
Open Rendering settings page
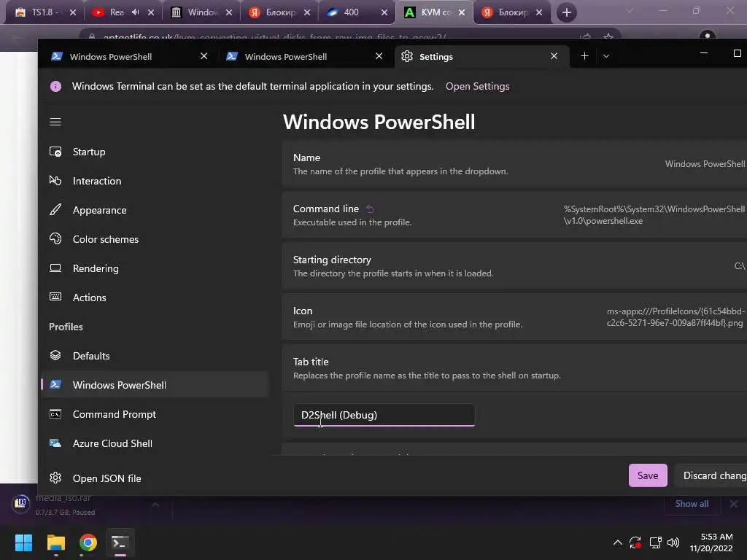[155, 268]
